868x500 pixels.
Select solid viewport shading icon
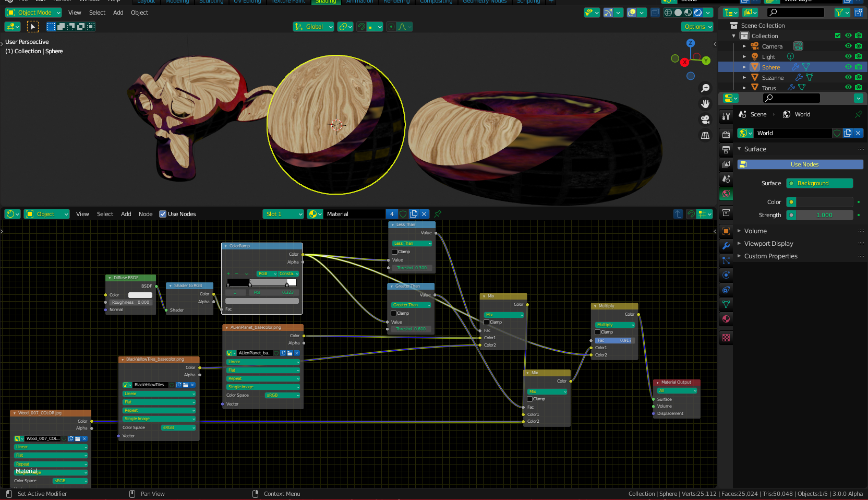point(678,13)
